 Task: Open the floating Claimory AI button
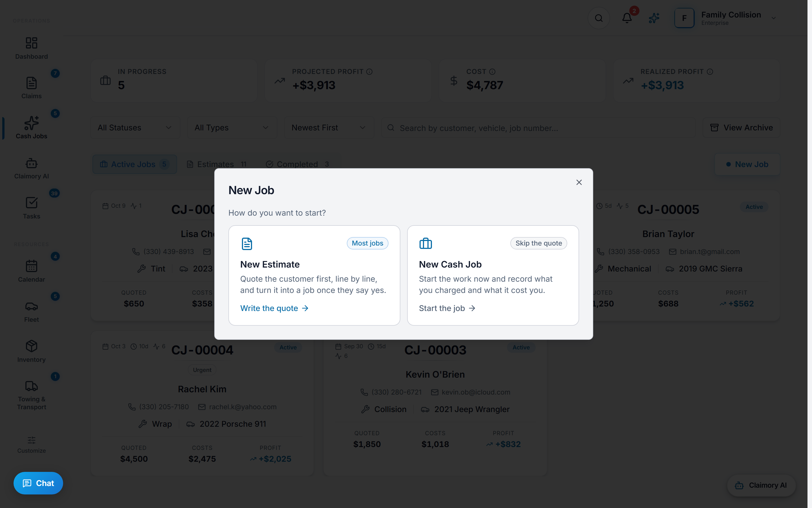pos(761,485)
